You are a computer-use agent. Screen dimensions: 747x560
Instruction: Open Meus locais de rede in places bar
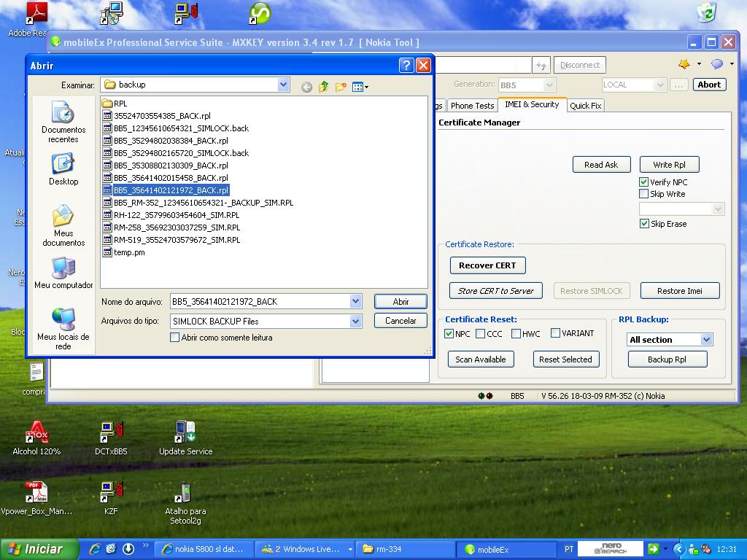[63, 329]
